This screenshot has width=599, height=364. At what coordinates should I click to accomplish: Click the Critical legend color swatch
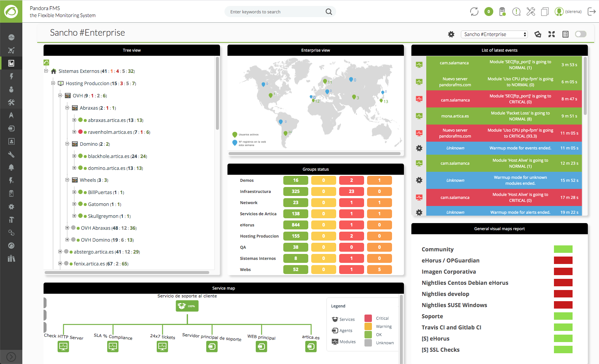368,318
